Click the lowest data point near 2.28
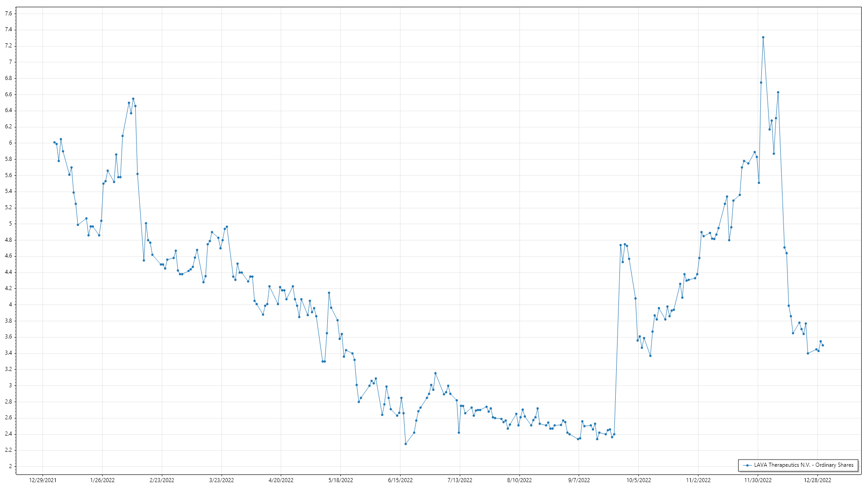 (x=406, y=444)
